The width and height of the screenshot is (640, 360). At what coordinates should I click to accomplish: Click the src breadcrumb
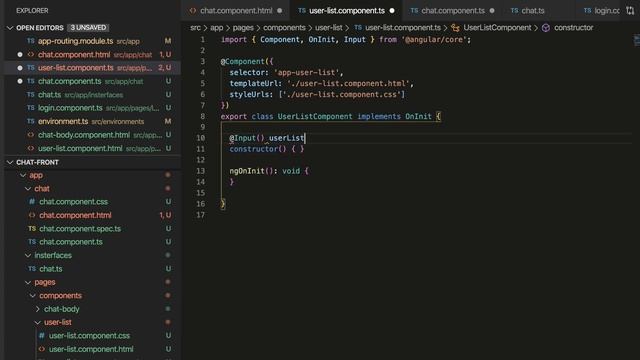(x=196, y=28)
